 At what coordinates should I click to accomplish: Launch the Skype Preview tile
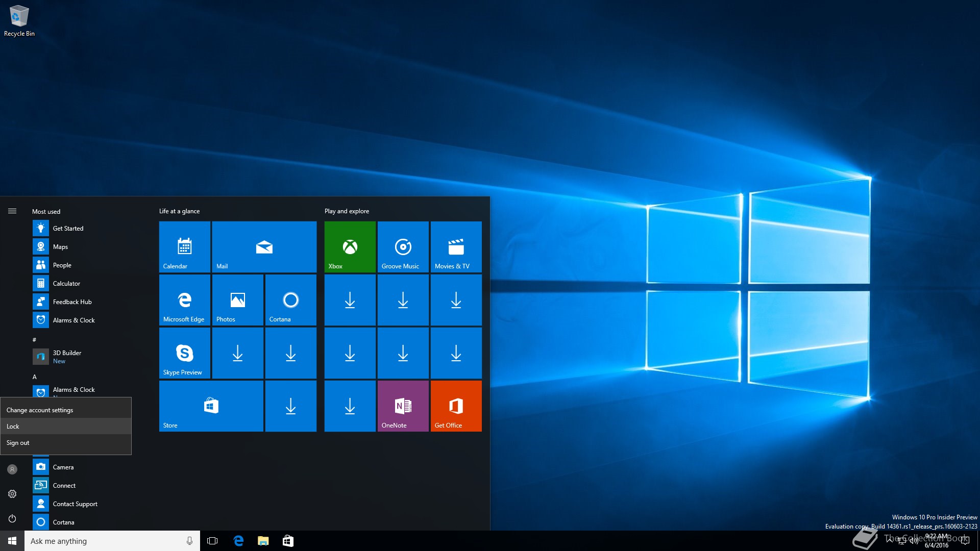click(184, 353)
